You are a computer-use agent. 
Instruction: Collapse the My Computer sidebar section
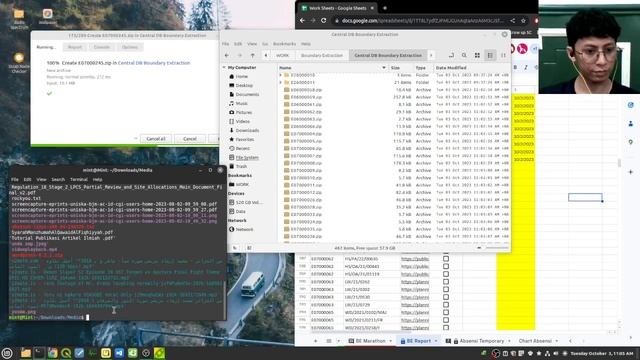(x=224, y=67)
